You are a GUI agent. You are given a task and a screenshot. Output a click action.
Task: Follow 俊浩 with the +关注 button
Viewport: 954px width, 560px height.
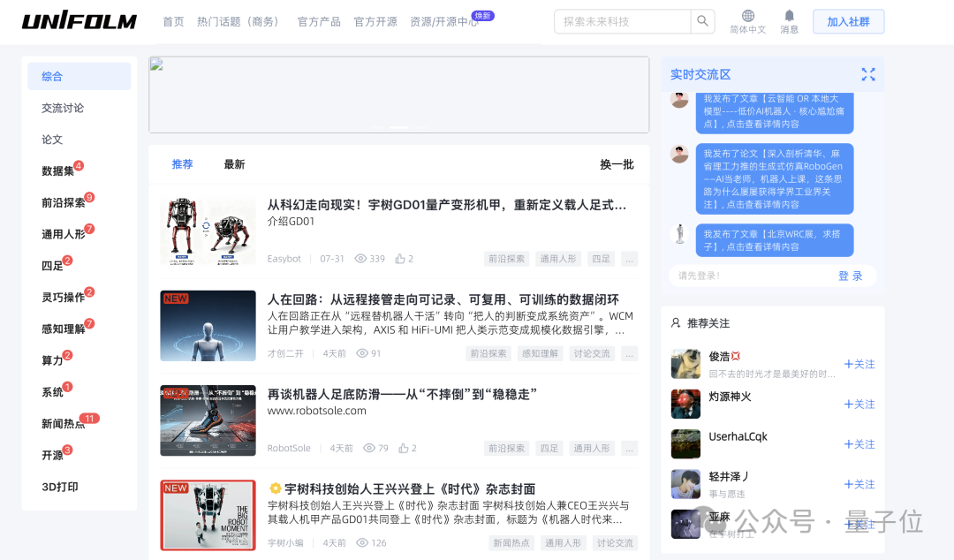(859, 364)
